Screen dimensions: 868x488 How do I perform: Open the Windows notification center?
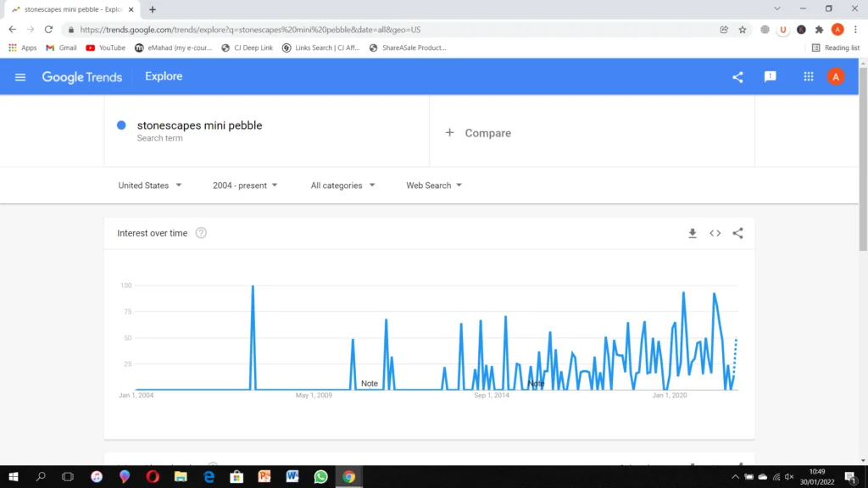[x=851, y=477]
